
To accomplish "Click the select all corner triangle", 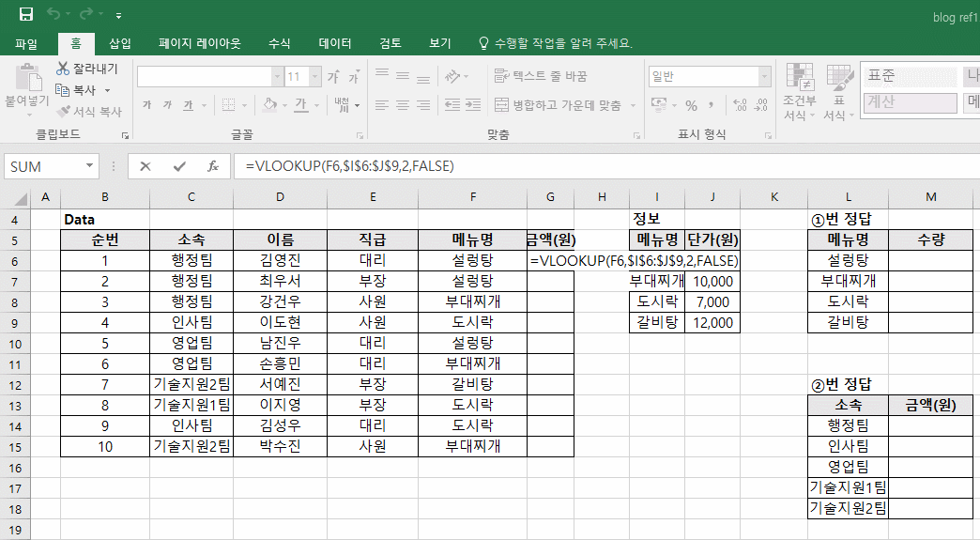I will (x=20, y=198).
